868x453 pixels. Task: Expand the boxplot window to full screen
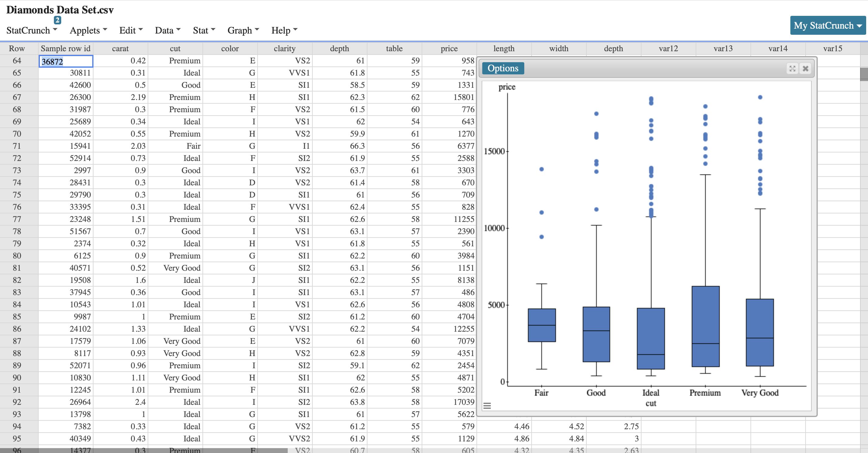[792, 69]
